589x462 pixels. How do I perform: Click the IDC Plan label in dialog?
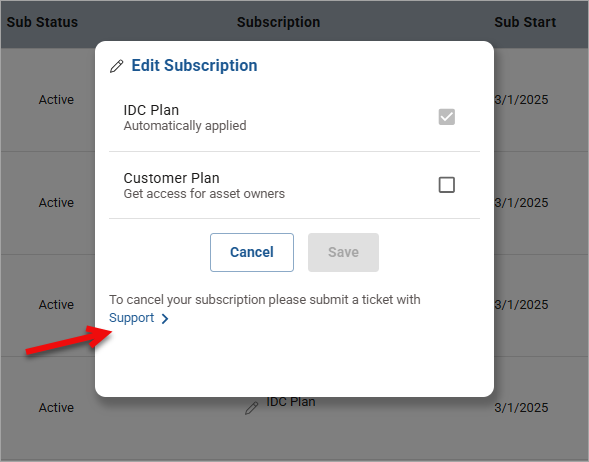click(151, 110)
